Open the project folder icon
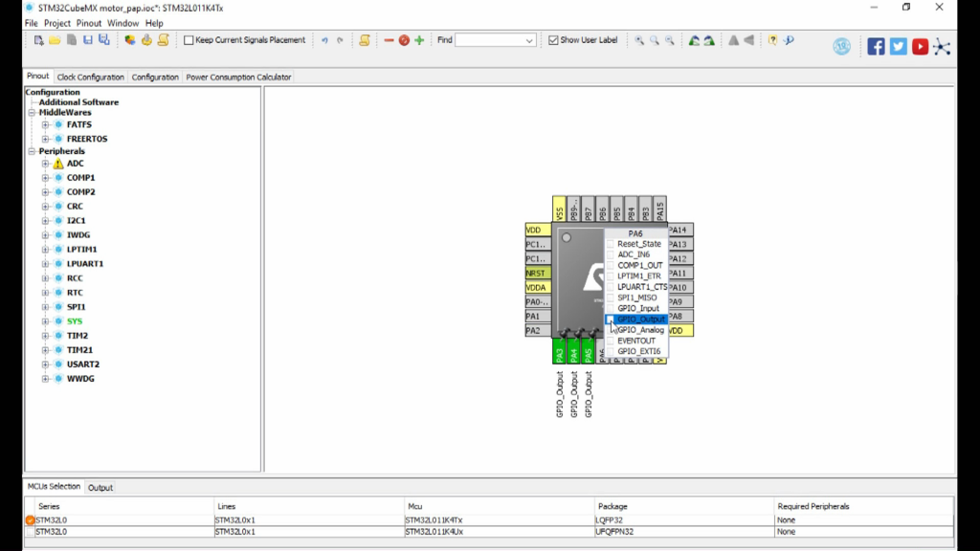Viewport: 980px width, 551px height. tap(55, 40)
